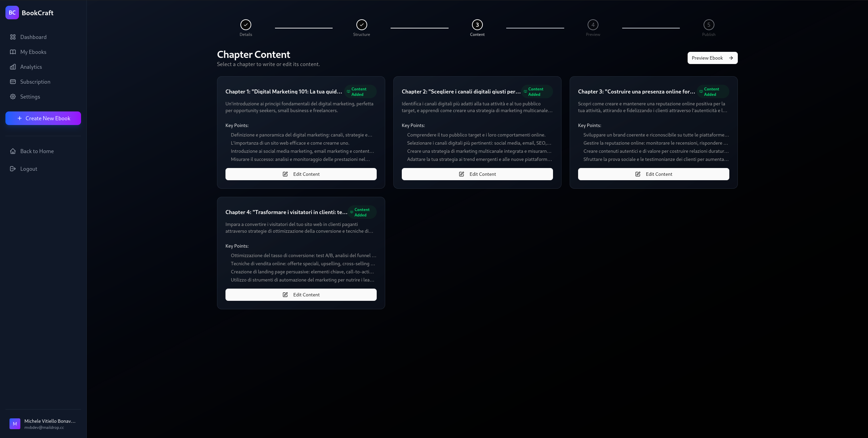The image size is (868, 438).
Task: Open Dashboard from the sidebar
Action: tap(33, 37)
